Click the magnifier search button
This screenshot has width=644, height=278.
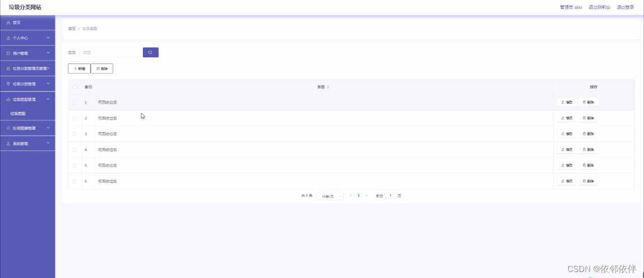point(150,52)
